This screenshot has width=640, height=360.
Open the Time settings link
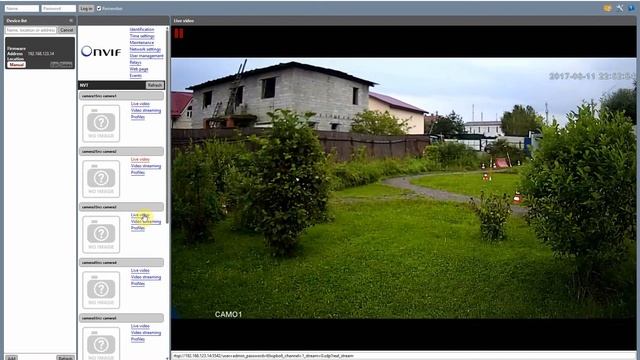coord(142,36)
